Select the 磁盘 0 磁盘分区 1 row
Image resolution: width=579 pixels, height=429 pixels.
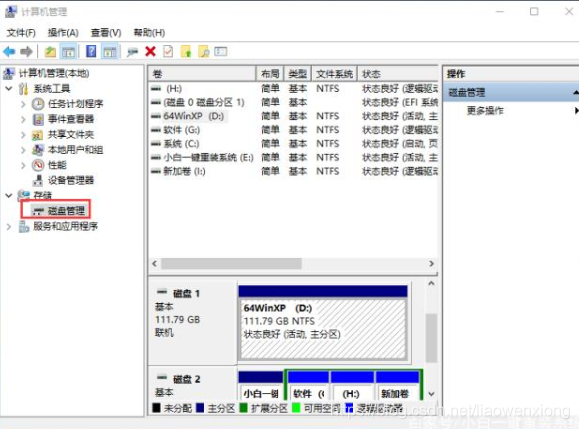(x=294, y=102)
